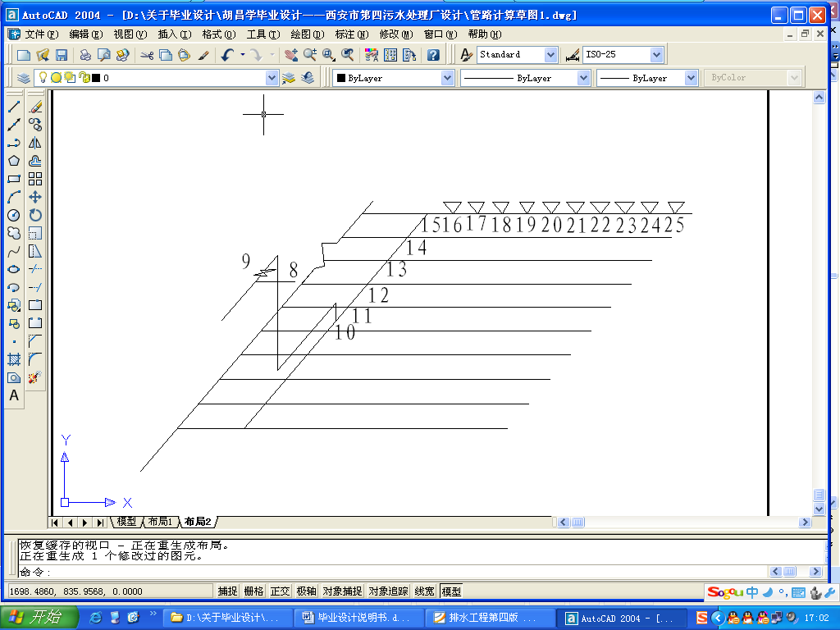Open 毕业设计说明书 taskbar window
The height and width of the screenshot is (630, 840).
(362, 618)
